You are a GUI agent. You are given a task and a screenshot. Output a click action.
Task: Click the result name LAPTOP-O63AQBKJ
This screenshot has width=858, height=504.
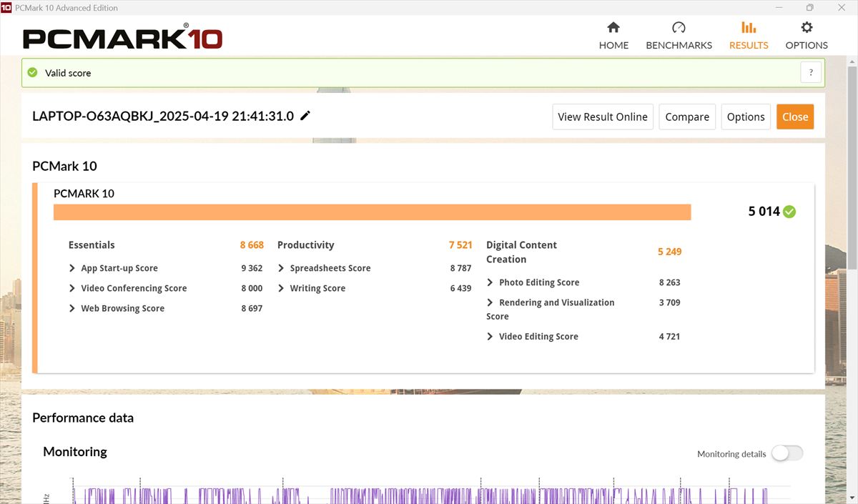[x=163, y=116]
